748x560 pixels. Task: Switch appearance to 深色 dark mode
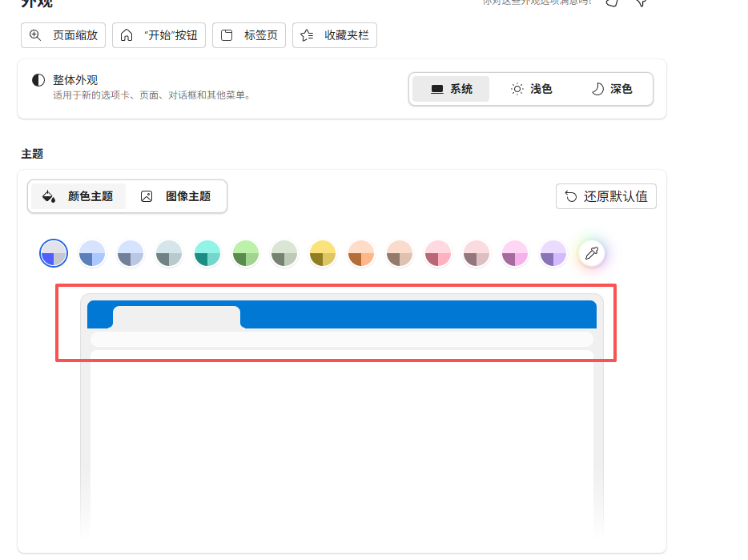coord(613,89)
